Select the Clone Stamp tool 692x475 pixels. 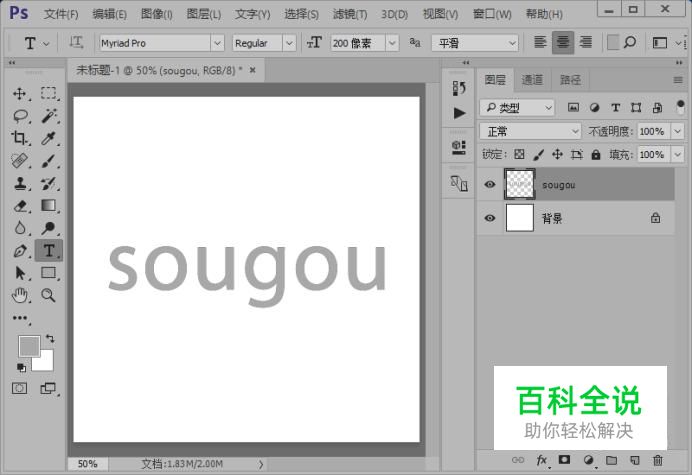[19, 183]
